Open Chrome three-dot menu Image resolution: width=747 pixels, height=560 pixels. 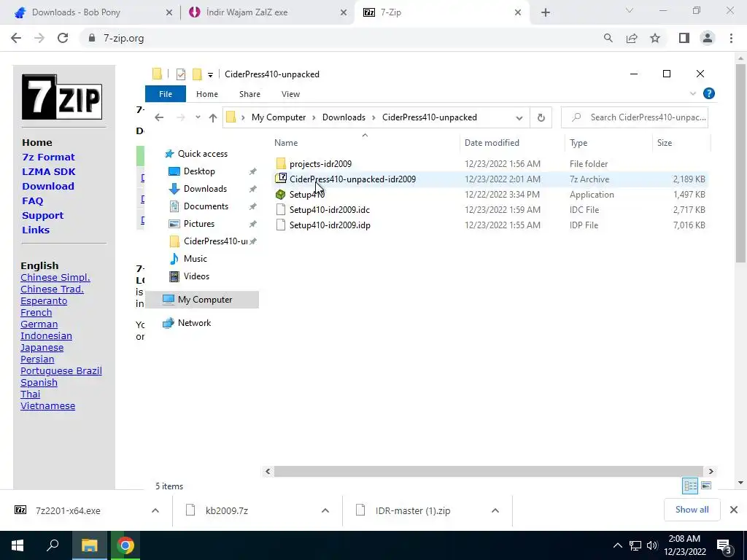(731, 38)
